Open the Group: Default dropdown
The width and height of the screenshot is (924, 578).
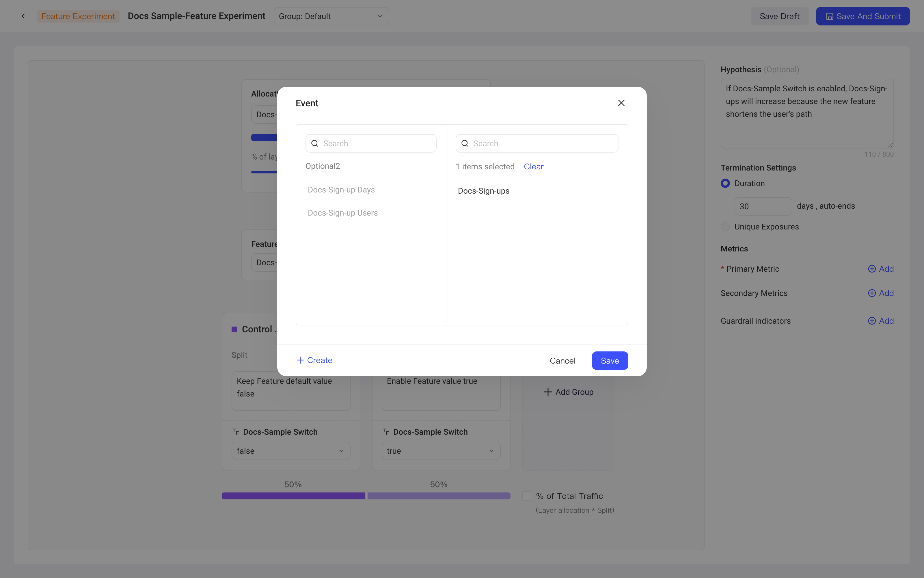point(331,16)
